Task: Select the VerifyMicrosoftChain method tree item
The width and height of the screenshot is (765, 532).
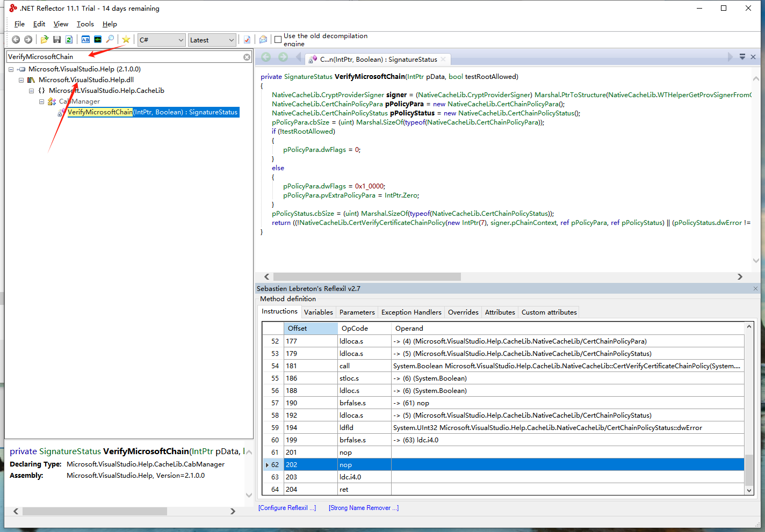Action: tap(153, 112)
